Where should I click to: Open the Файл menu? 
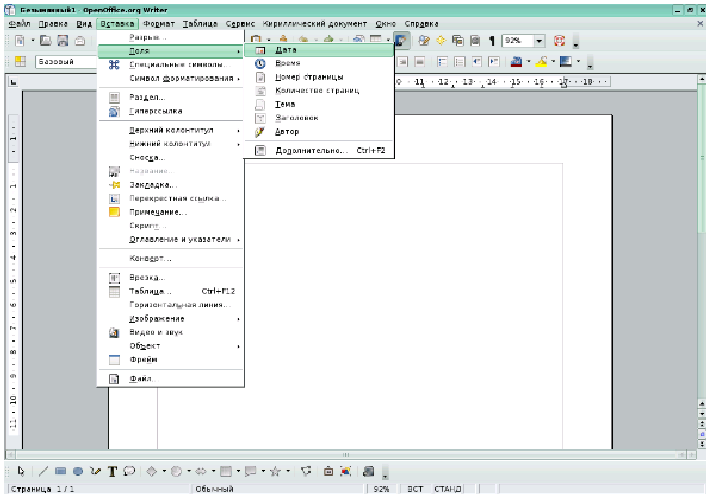[19, 24]
